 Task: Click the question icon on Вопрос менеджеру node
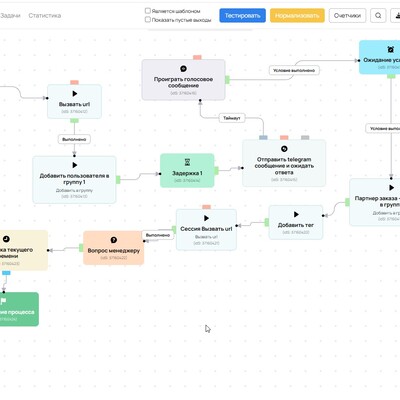tap(114, 240)
